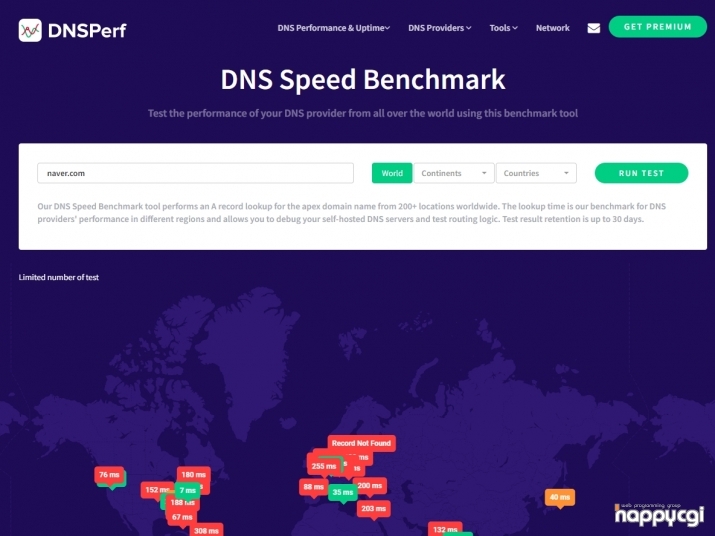Click the 200 ms map marker

370,486
